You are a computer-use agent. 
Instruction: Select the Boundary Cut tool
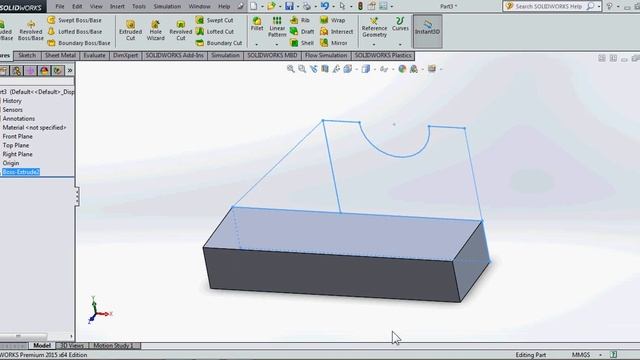coord(218,43)
